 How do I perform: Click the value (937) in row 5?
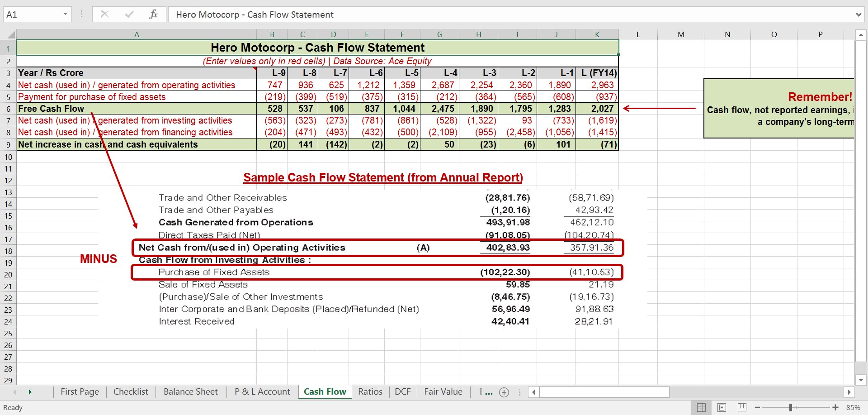(597, 97)
